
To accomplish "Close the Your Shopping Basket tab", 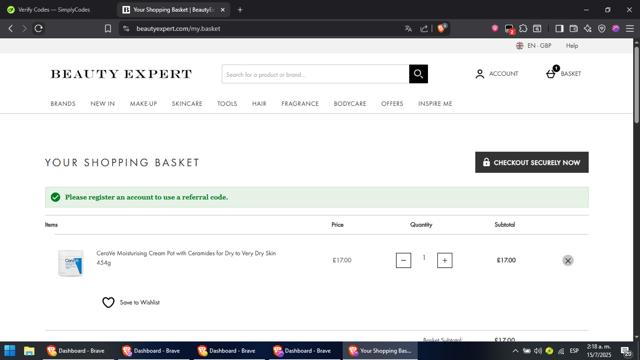I will tap(222, 10).
